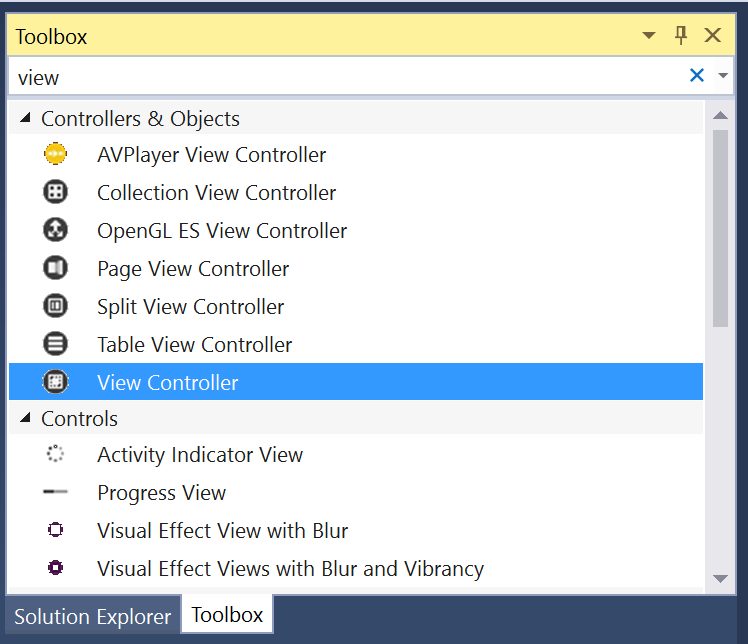Select the Progress View bar icon
The width and height of the screenshot is (748, 644).
(x=55, y=491)
